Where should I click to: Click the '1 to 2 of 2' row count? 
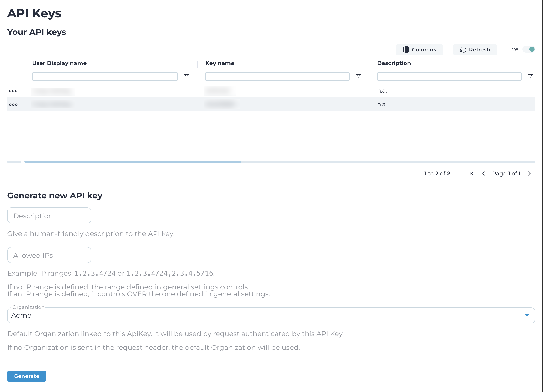pyautogui.click(x=437, y=174)
